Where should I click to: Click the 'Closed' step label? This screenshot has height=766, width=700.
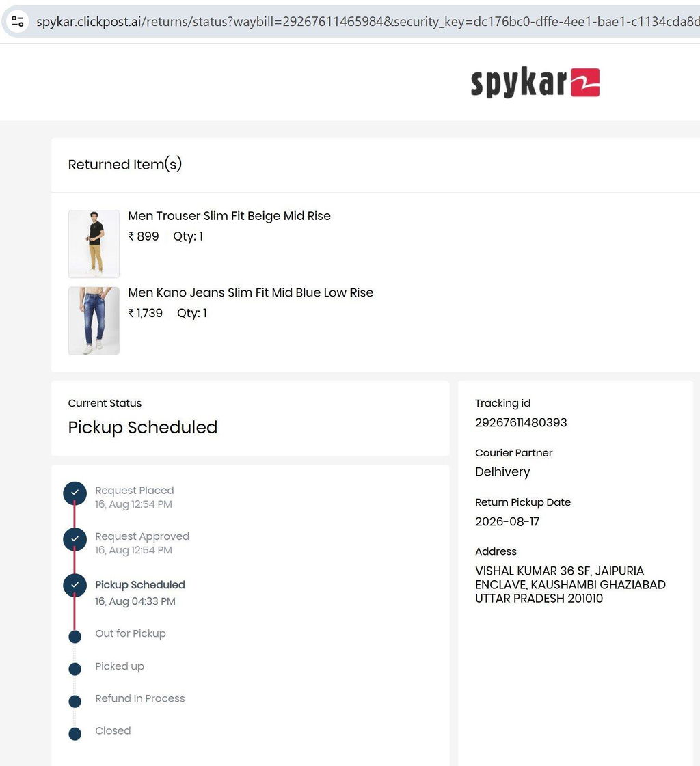[x=113, y=731]
